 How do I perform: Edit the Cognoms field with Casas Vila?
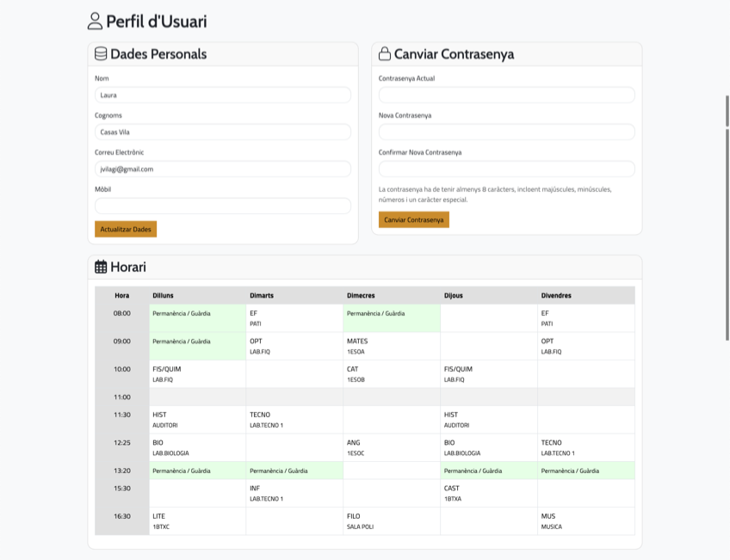click(x=222, y=132)
